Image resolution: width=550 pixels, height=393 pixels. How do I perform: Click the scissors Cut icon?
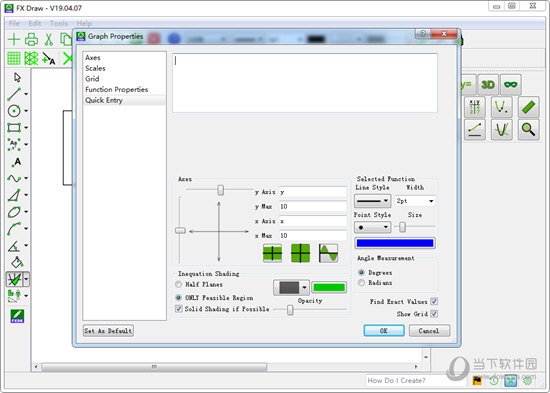pos(48,39)
